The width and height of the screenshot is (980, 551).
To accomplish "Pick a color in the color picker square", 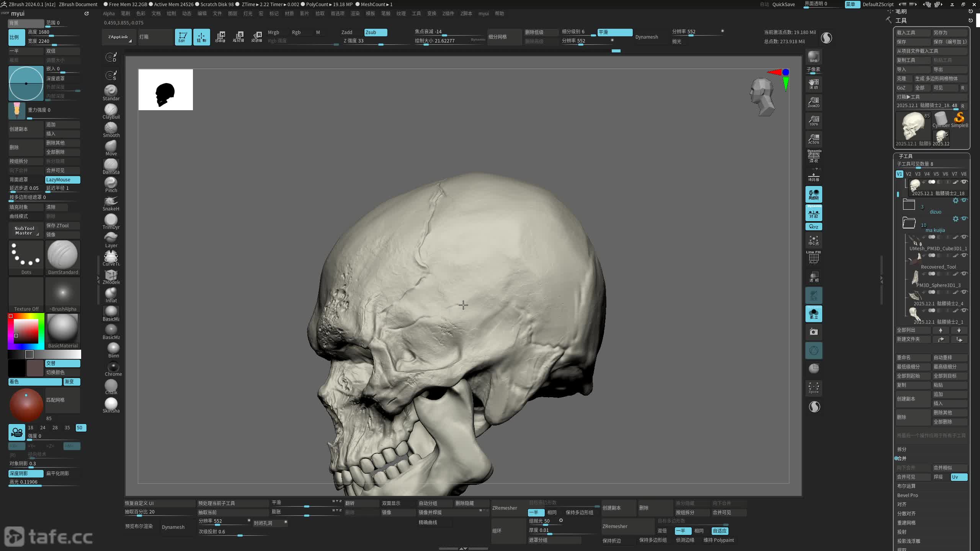I will [x=26, y=331].
